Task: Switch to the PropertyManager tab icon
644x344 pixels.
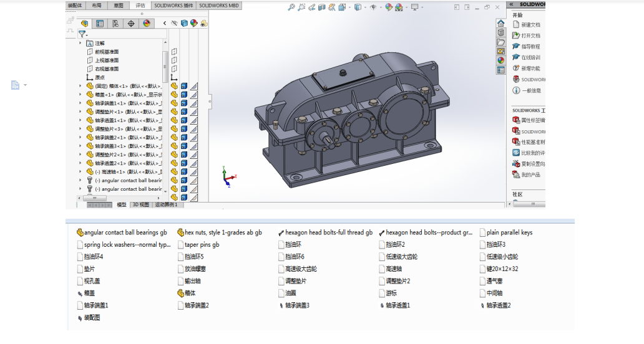Action: coord(100,24)
